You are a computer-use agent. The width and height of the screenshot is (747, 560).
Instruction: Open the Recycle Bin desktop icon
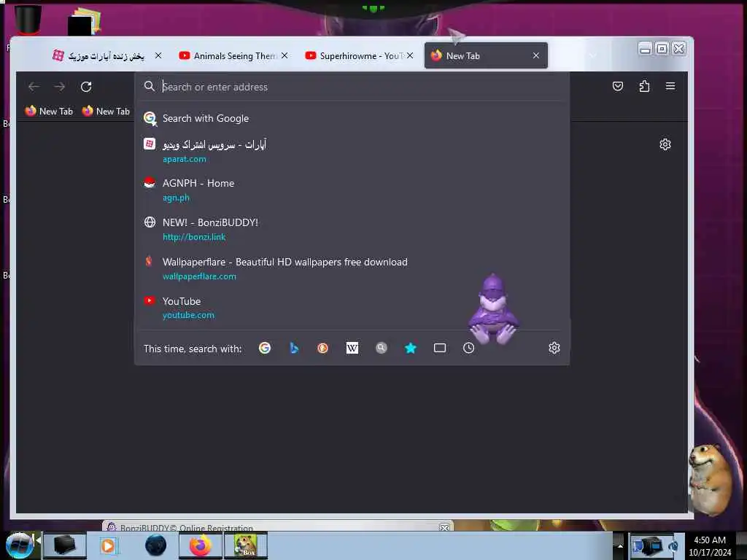coord(28,20)
